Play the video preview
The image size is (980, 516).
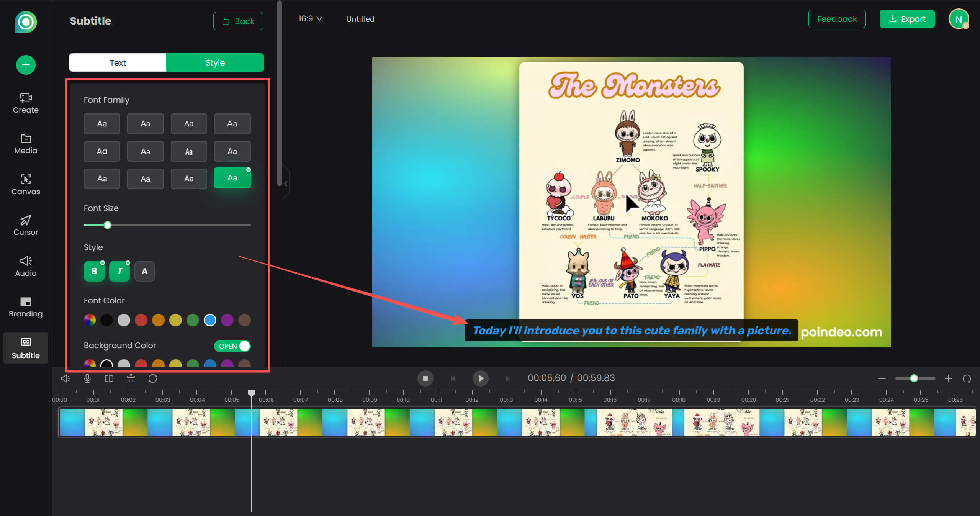481,378
